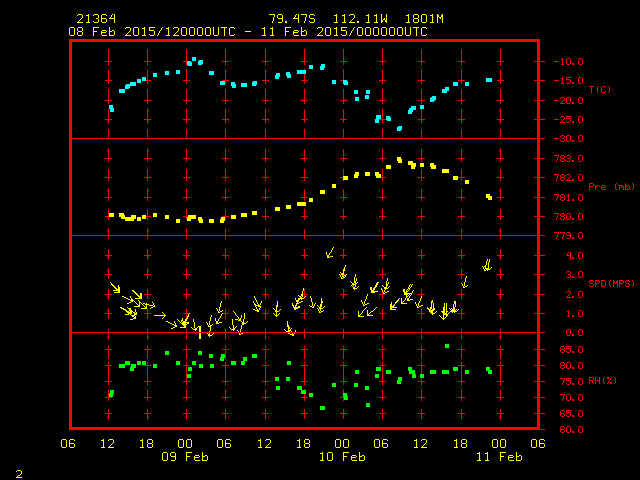
Task: Select the 85.0 humidity tick label
Action: [x=571, y=350]
